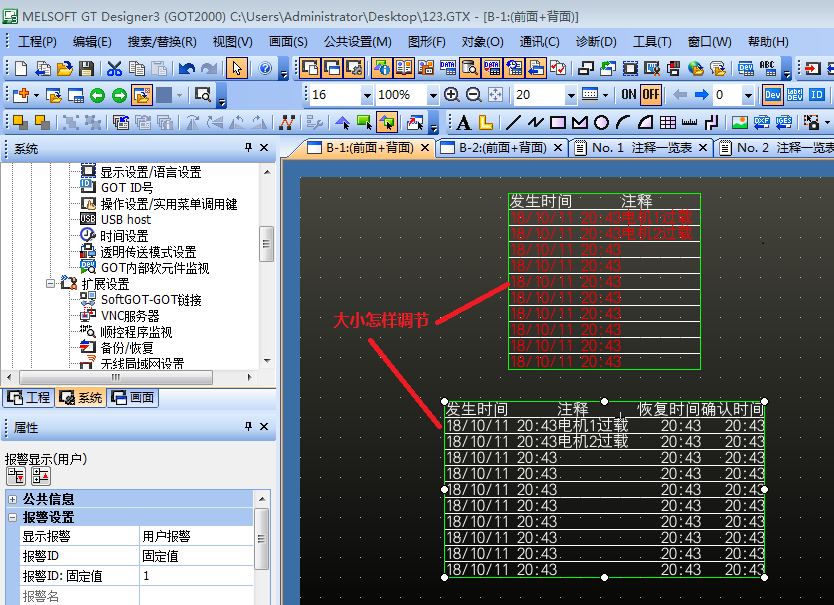
Task: Click the Cut scissors icon
Action: pyautogui.click(x=114, y=68)
